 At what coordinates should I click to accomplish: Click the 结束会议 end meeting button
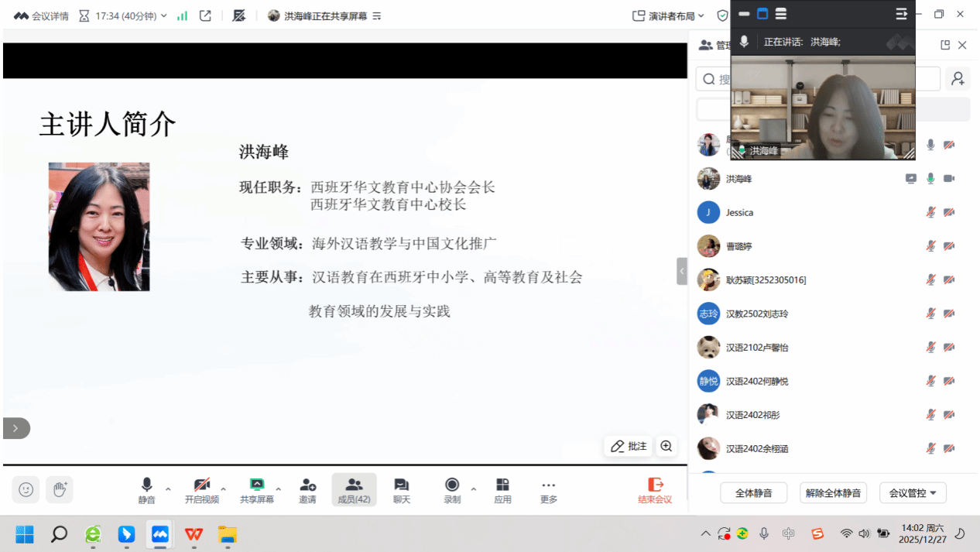click(654, 490)
